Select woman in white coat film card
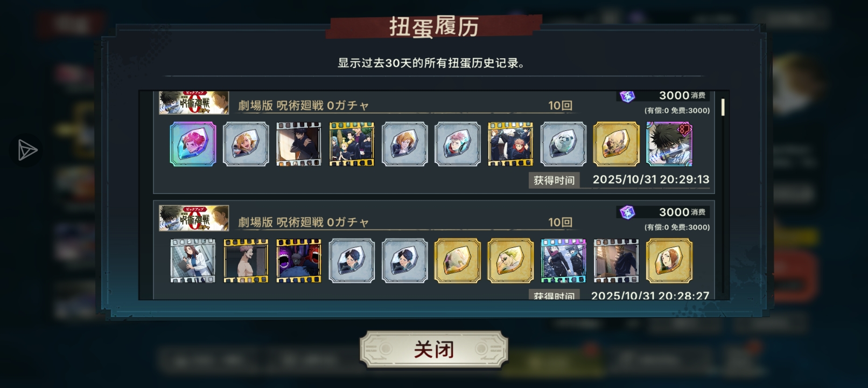 pos(193,261)
